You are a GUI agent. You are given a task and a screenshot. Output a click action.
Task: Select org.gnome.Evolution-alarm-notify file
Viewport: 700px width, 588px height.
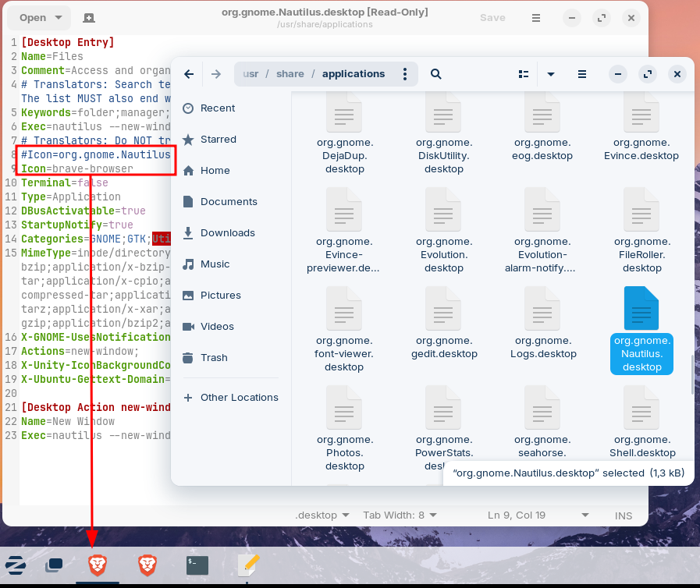tap(541, 231)
